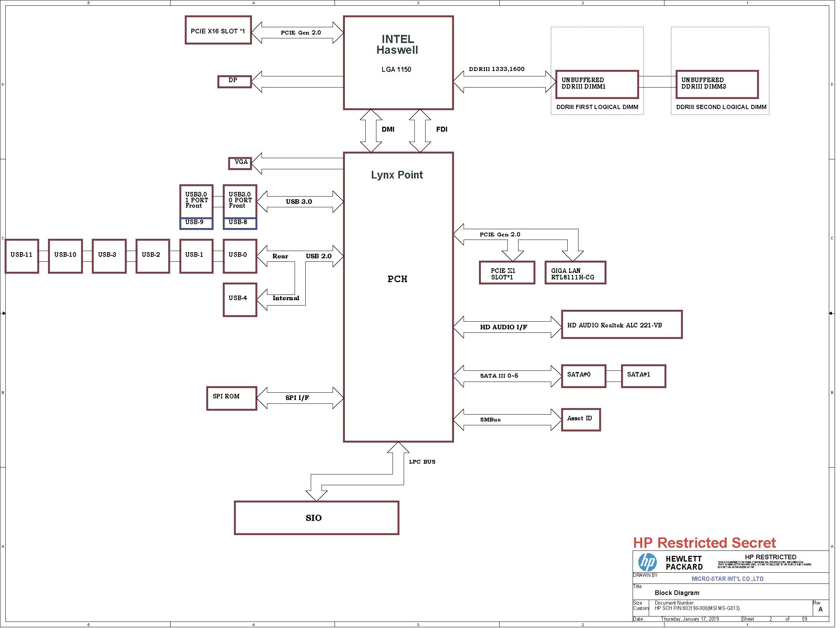Click the Rev A revision field
840x628 pixels.
[x=820, y=608]
